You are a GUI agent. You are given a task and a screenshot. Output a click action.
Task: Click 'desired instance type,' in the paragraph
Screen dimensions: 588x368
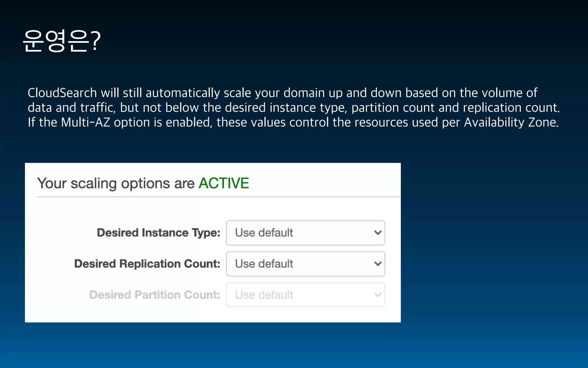pyautogui.click(x=286, y=108)
